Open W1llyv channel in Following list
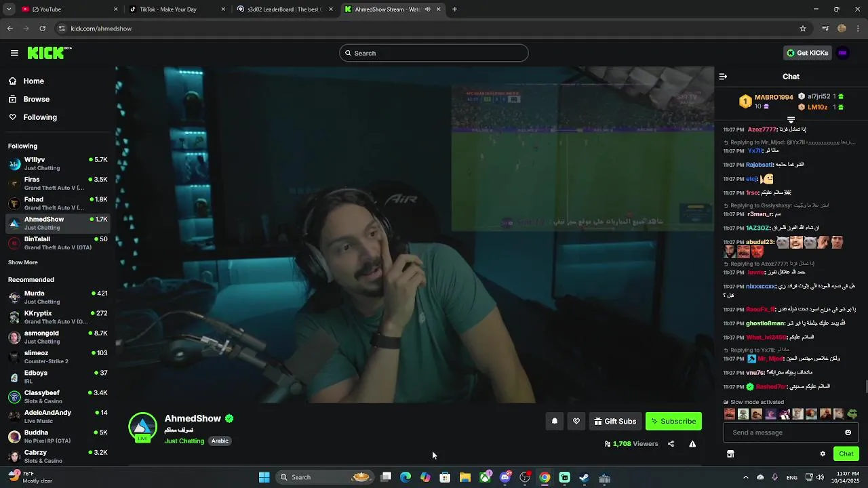 click(58, 163)
